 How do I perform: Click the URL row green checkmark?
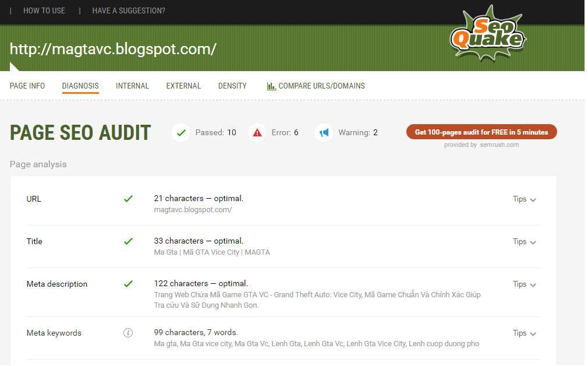(128, 199)
